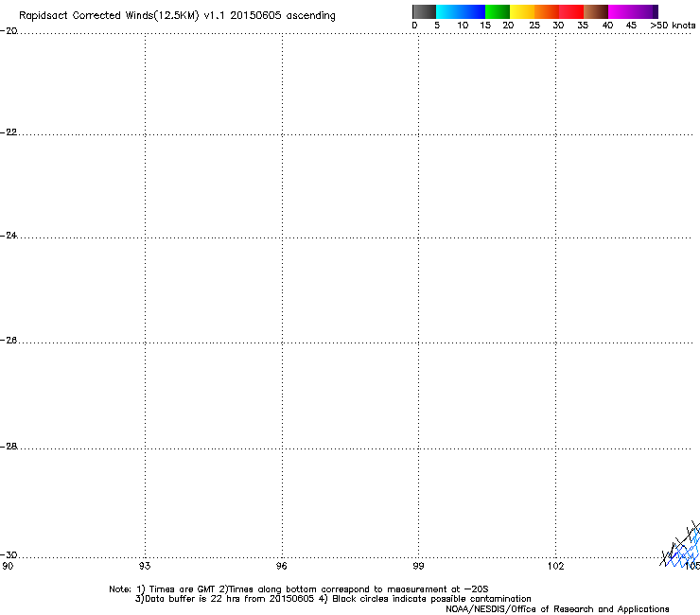This screenshot has width=700, height=615.
Task: Click the legend value '40'
Action: point(607,26)
